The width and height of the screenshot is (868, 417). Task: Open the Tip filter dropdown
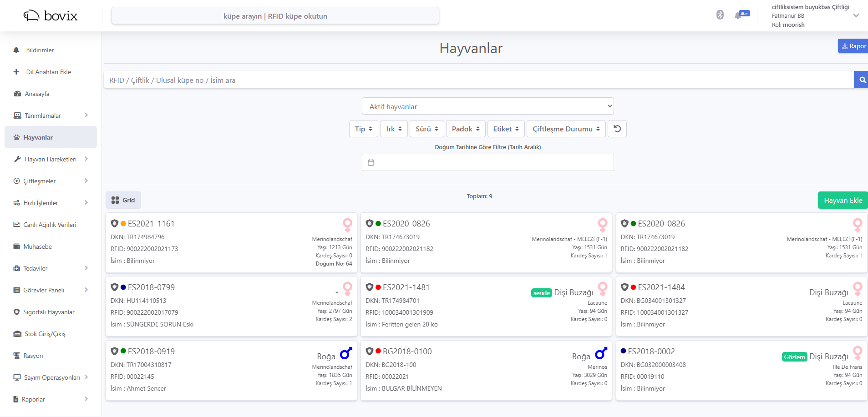[363, 129]
